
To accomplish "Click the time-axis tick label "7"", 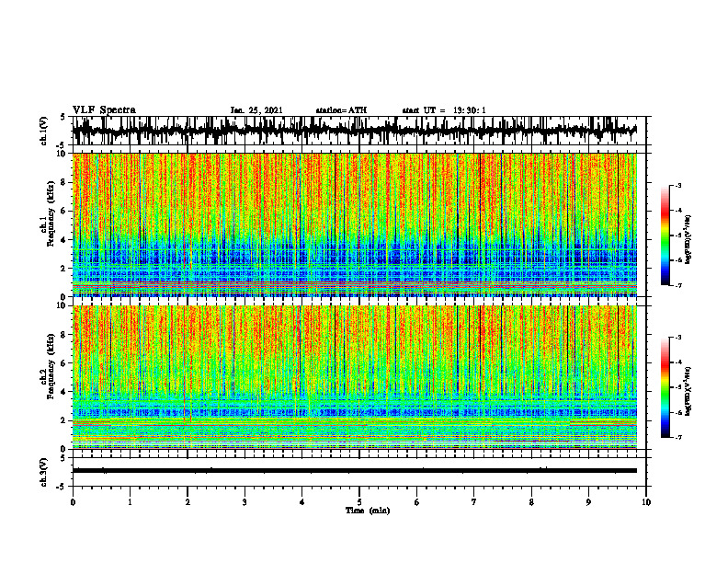I will click(474, 502).
